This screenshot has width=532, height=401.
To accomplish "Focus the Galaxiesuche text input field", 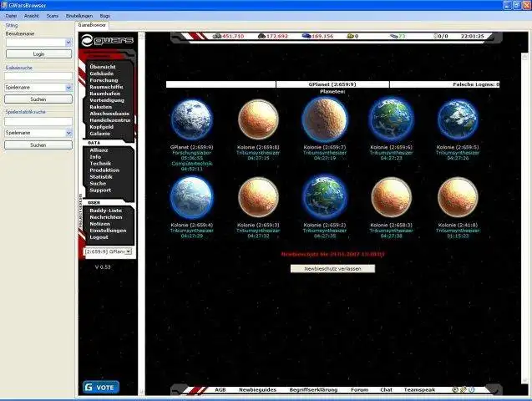I will click(38, 76).
